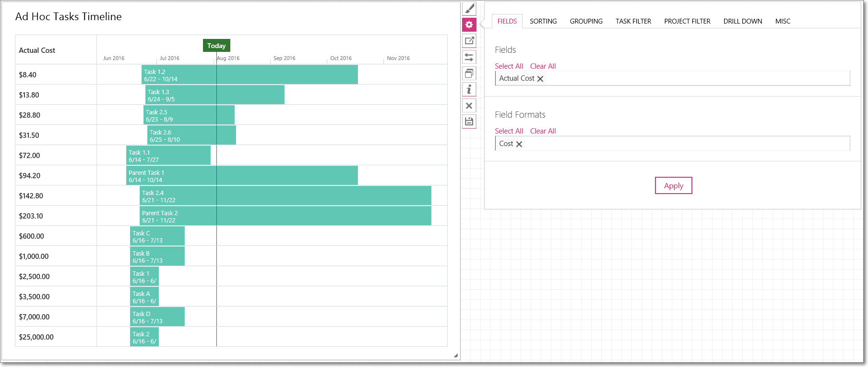This screenshot has width=868, height=367.
Task: Click Clear All under Field Formats
Action: pos(543,131)
